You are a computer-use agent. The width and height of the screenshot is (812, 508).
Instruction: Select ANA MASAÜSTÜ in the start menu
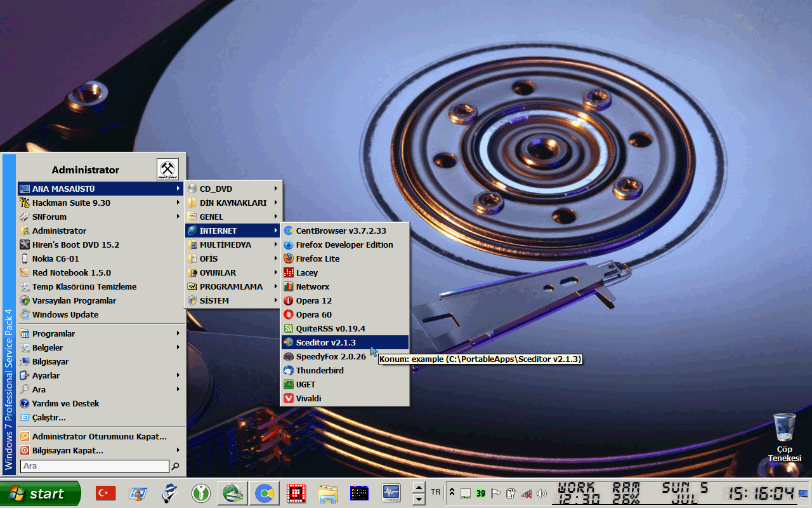click(x=101, y=189)
